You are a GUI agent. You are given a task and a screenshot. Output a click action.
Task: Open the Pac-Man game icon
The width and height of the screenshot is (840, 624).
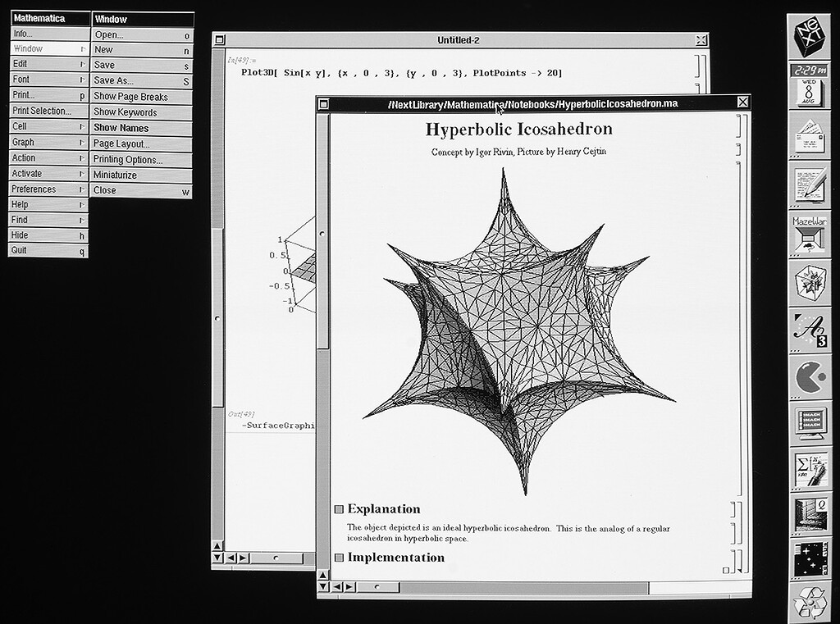pyautogui.click(x=809, y=377)
